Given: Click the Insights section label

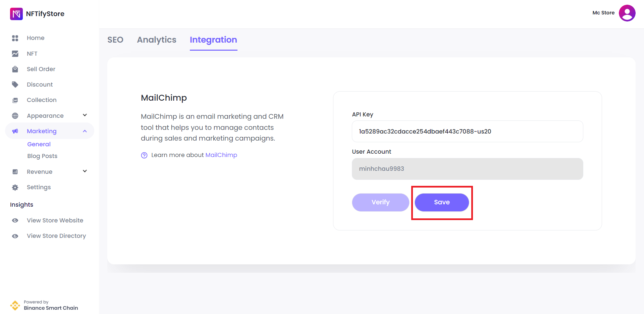Looking at the screenshot, I should click(21, 205).
